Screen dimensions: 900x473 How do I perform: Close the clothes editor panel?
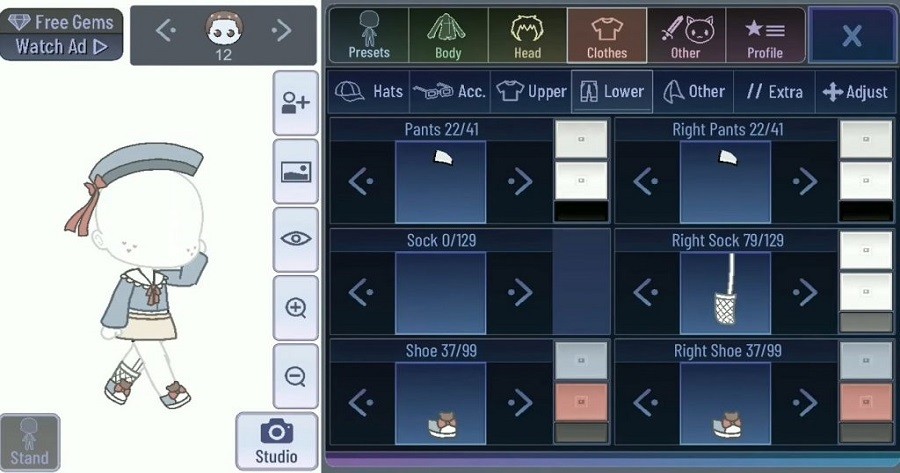(851, 36)
